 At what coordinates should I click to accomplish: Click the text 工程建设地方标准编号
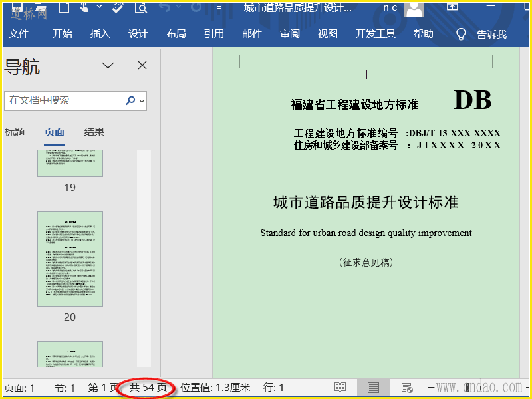(x=346, y=132)
